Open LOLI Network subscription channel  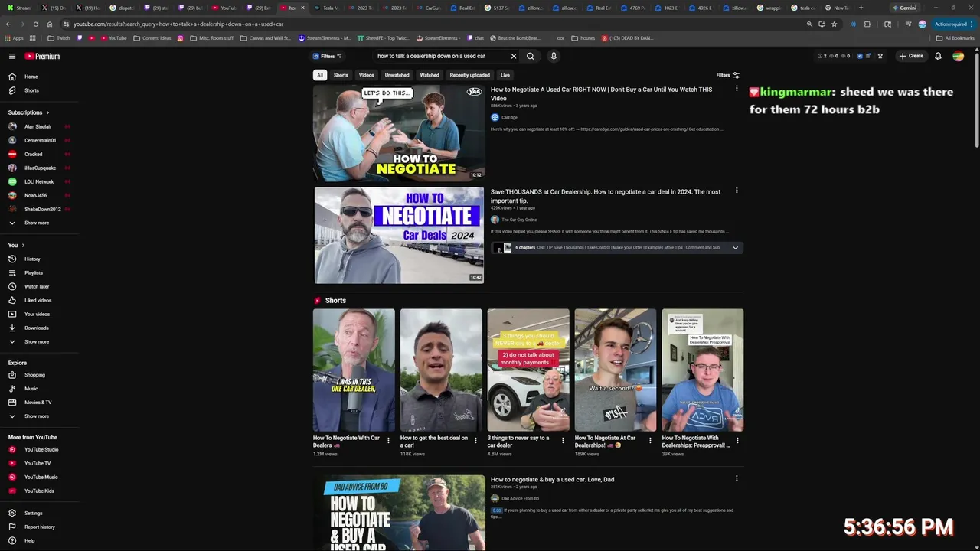point(38,181)
